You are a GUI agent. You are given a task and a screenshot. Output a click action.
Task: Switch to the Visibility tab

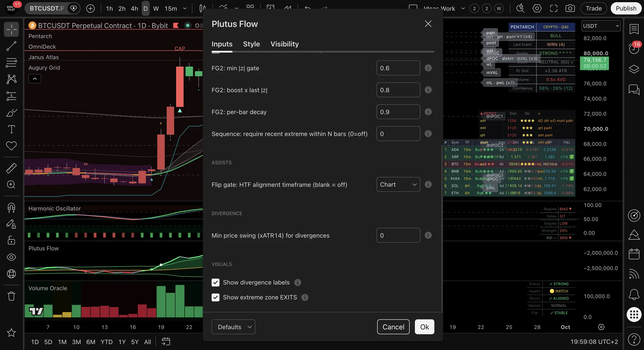(285, 44)
